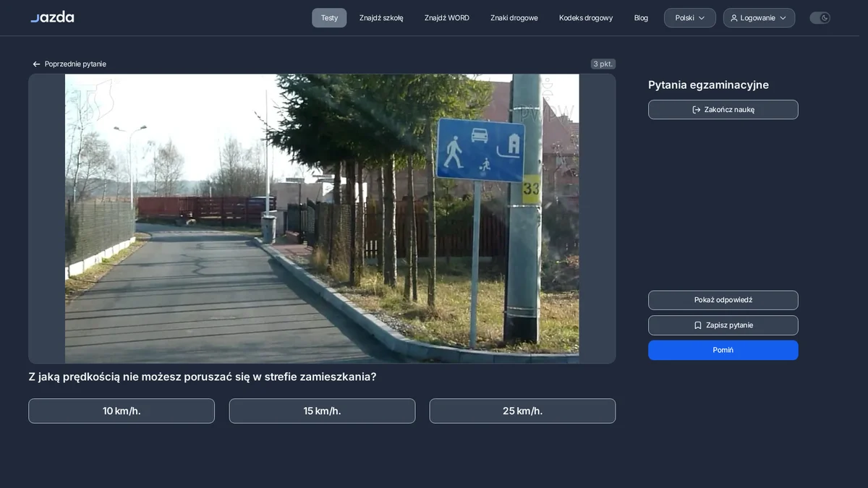
Task: Open Znajdź szkołę menu item
Action: point(381,18)
